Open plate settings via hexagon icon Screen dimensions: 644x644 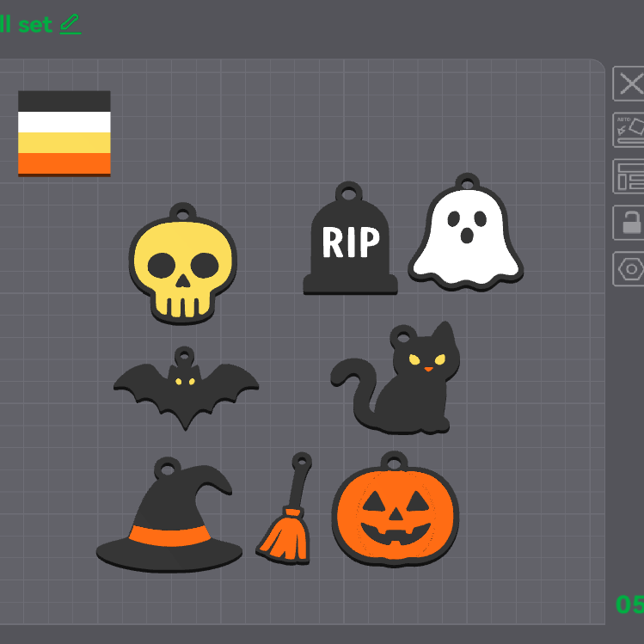(630, 269)
